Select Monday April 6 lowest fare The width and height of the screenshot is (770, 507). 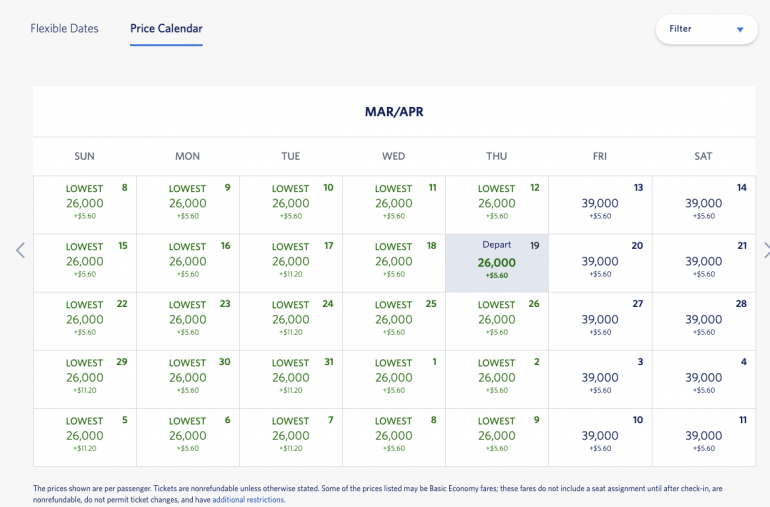coord(188,437)
